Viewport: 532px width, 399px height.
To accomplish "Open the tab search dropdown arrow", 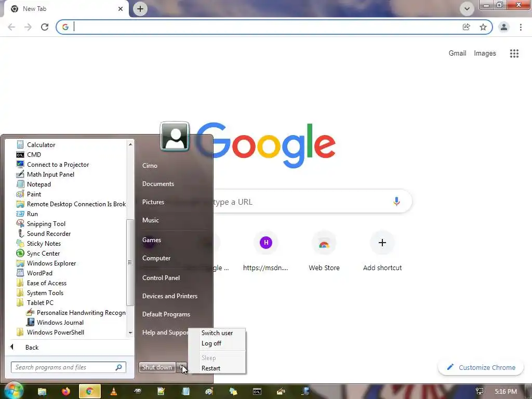I will [467, 8].
